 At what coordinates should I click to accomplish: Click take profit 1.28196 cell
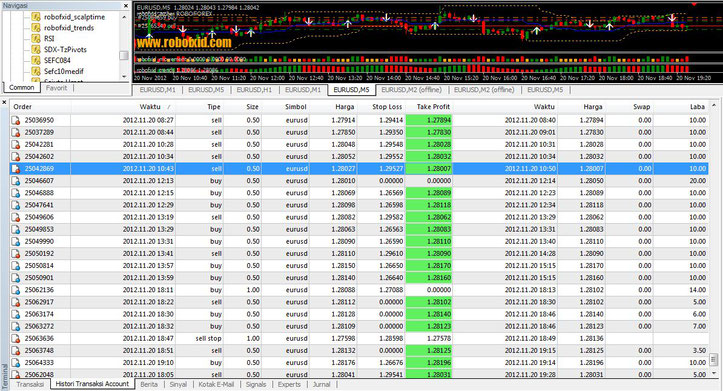coord(429,363)
